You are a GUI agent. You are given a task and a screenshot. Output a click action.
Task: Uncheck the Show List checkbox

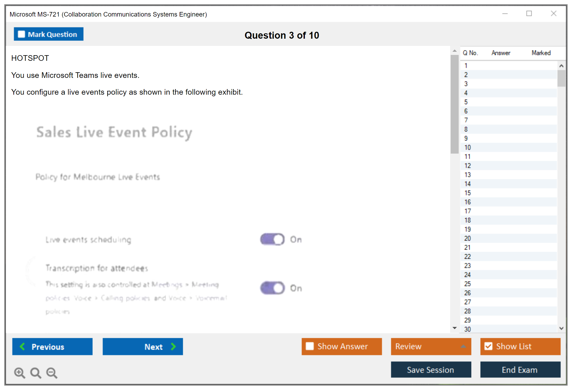pyautogui.click(x=488, y=346)
